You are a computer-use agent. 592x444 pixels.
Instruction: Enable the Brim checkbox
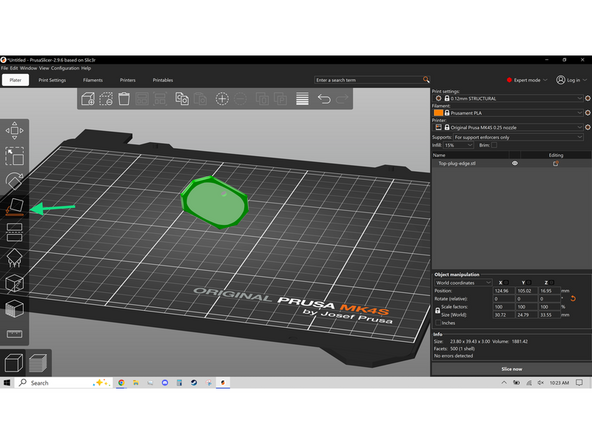coord(494,145)
